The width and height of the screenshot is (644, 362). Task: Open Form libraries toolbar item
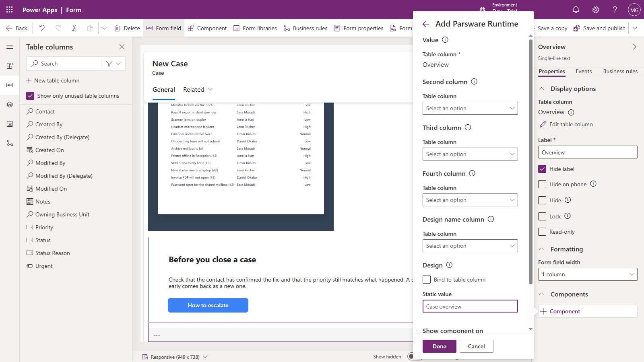[x=255, y=28]
